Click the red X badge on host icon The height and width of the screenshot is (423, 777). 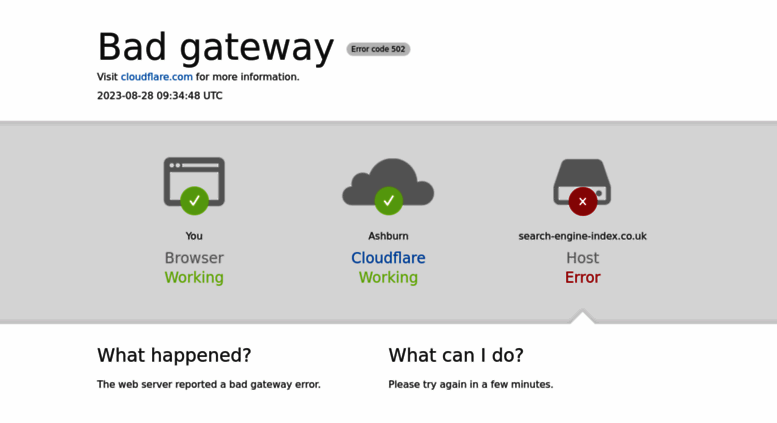[x=583, y=202]
